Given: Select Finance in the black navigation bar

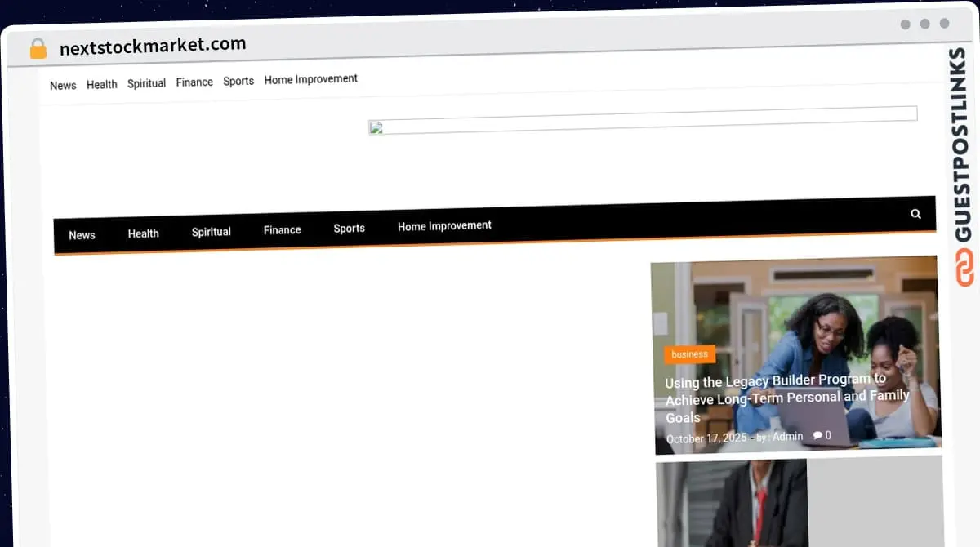Looking at the screenshot, I should click(283, 230).
